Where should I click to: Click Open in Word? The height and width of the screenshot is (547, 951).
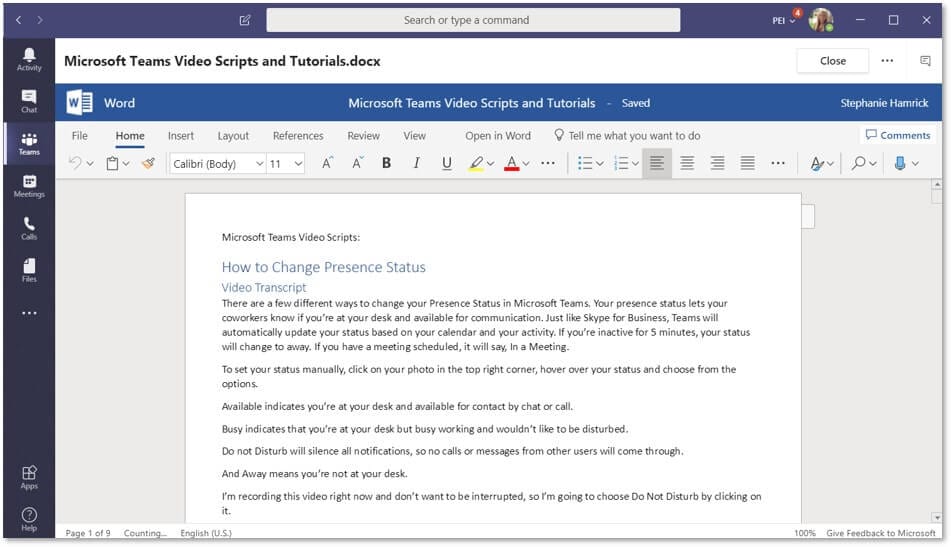click(x=498, y=136)
